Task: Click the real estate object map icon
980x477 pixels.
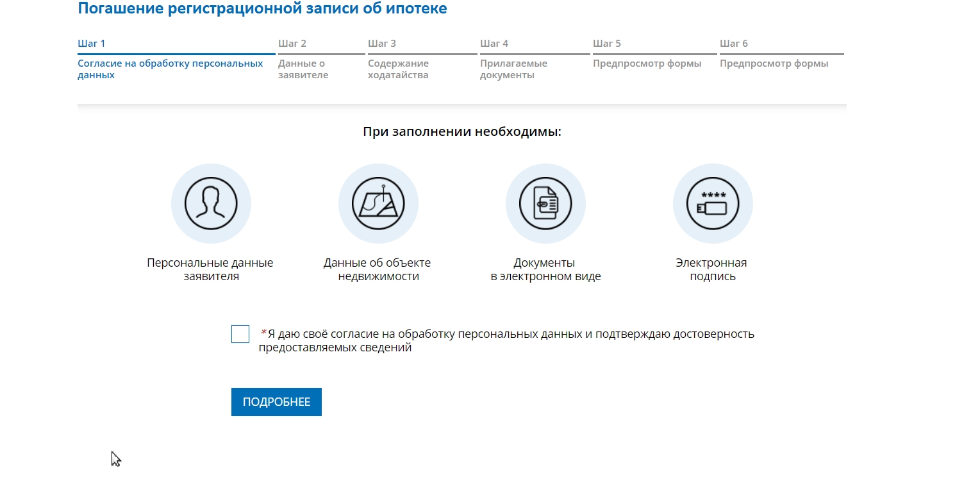Action: pos(378,204)
